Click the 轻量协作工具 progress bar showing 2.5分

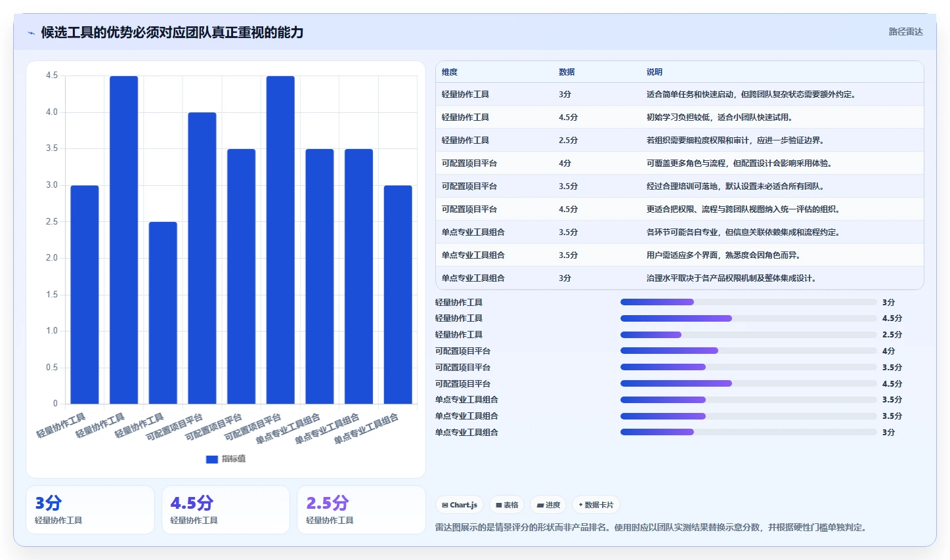click(x=748, y=335)
